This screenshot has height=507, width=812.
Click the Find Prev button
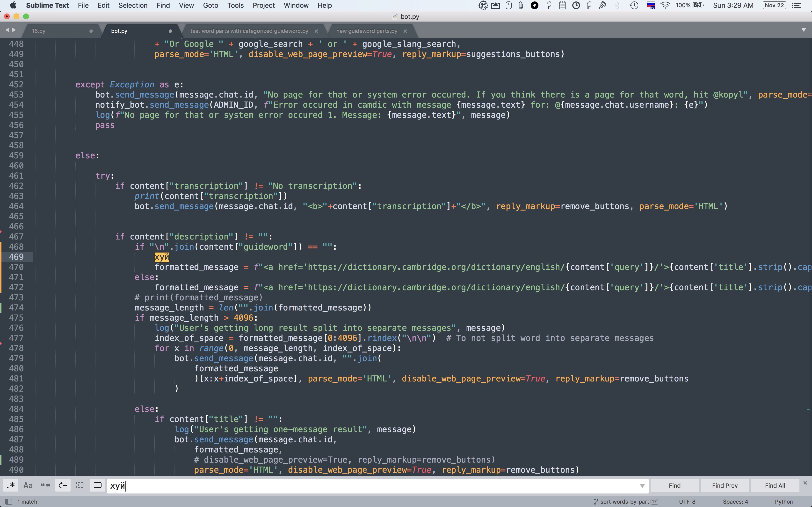coord(725,485)
